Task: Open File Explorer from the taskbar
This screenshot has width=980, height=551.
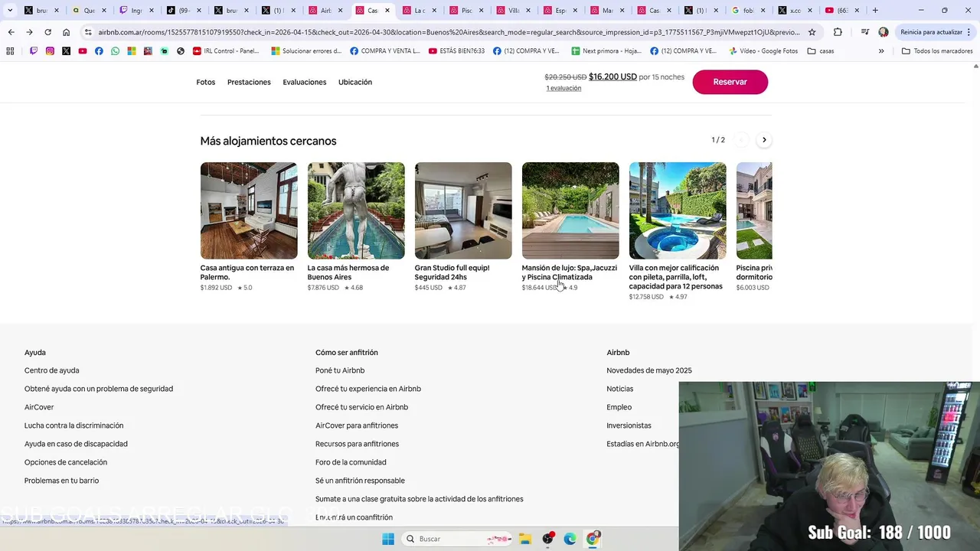Action: (526, 539)
